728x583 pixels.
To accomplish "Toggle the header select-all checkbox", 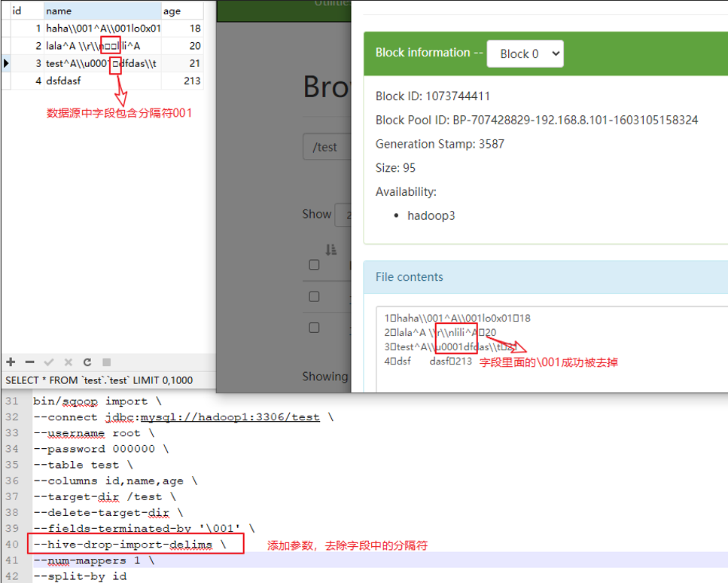I will tap(315, 265).
